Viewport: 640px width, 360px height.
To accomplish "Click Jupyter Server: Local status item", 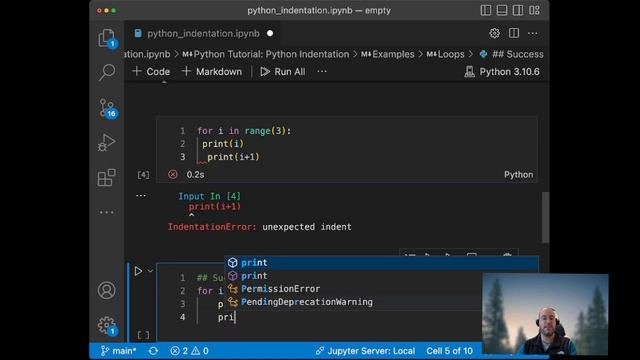I will (x=365, y=351).
